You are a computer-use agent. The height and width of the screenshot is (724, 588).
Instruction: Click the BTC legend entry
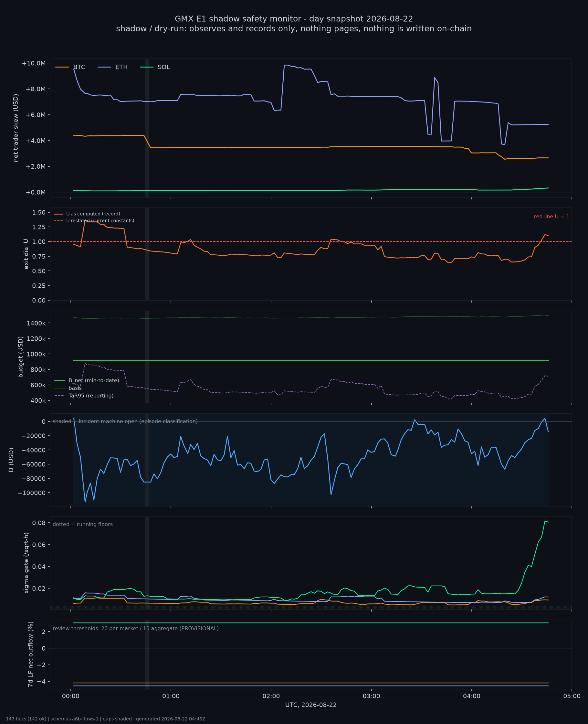[70, 67]
